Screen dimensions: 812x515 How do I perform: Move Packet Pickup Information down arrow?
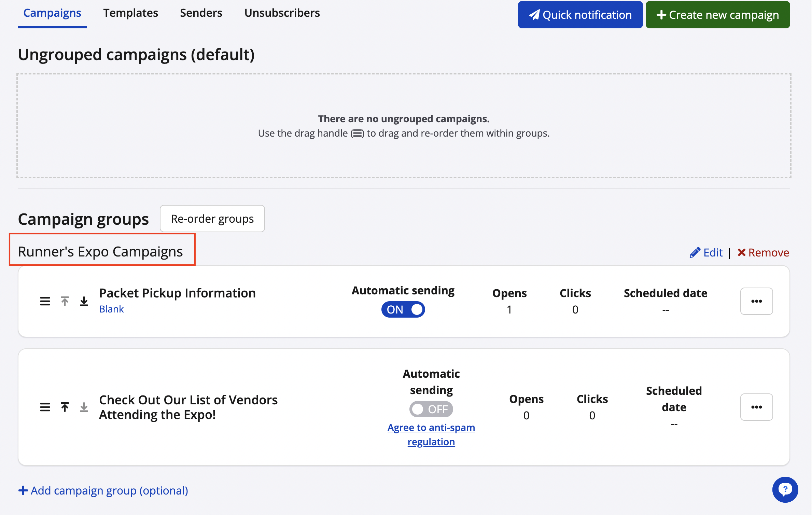84,301
